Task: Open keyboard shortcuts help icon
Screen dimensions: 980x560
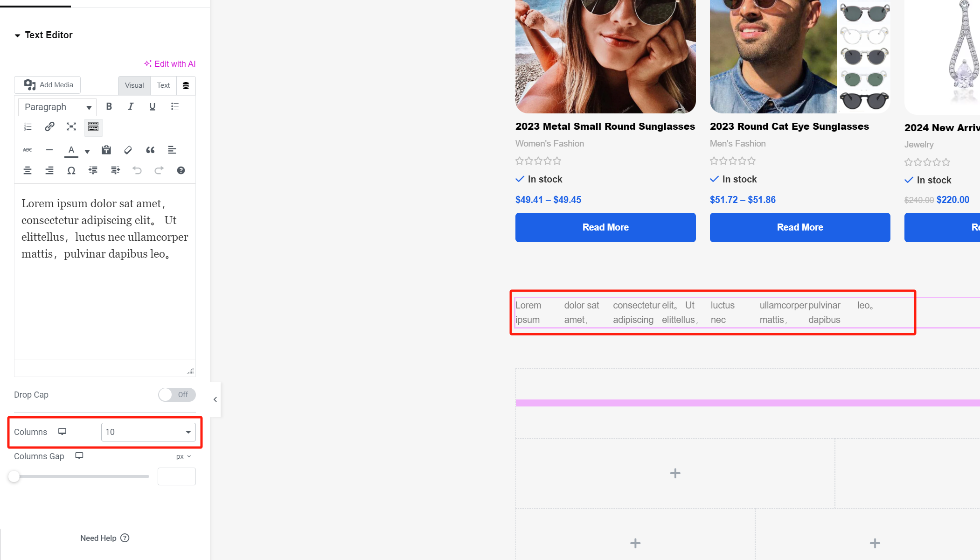Action: click(181, 170)
